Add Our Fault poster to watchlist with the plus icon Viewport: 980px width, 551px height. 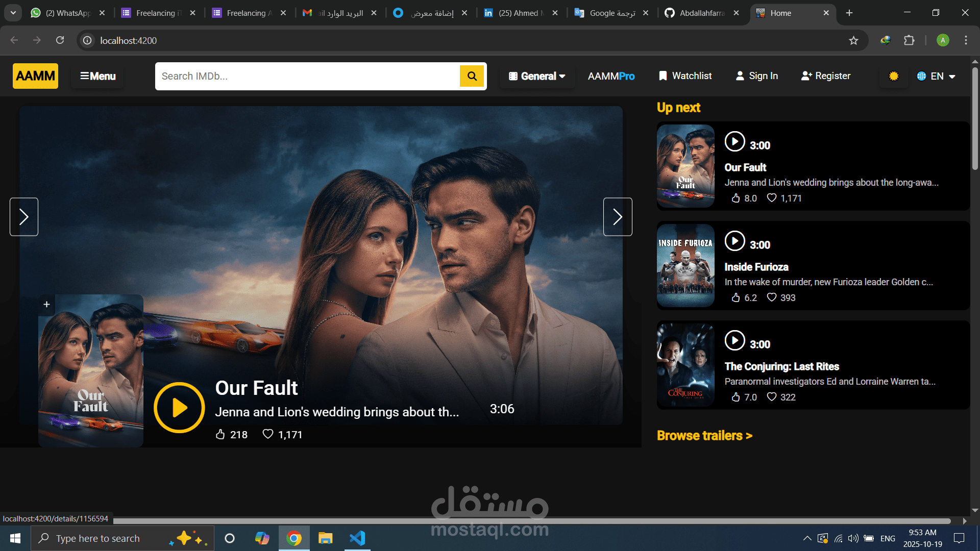(x=46, y=305)
